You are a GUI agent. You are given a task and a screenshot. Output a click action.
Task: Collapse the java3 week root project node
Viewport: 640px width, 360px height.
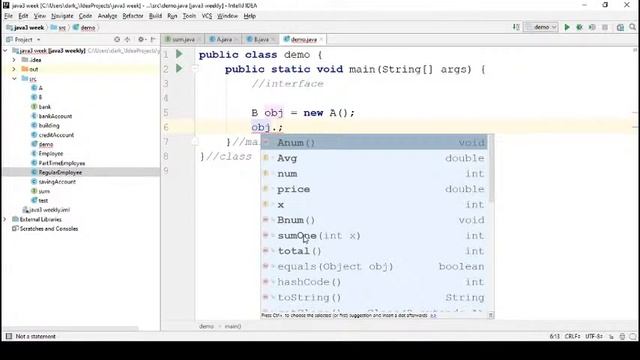[5, 51]
